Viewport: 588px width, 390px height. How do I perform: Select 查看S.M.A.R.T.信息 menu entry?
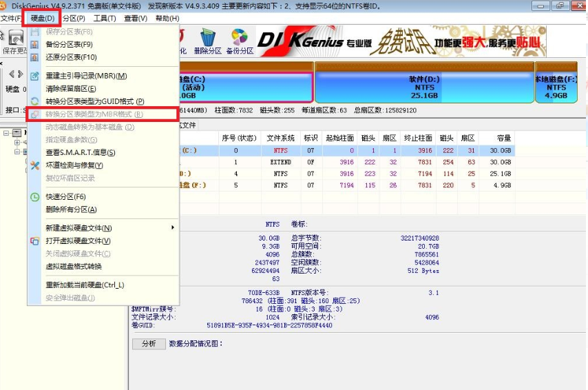pos(80,152)
